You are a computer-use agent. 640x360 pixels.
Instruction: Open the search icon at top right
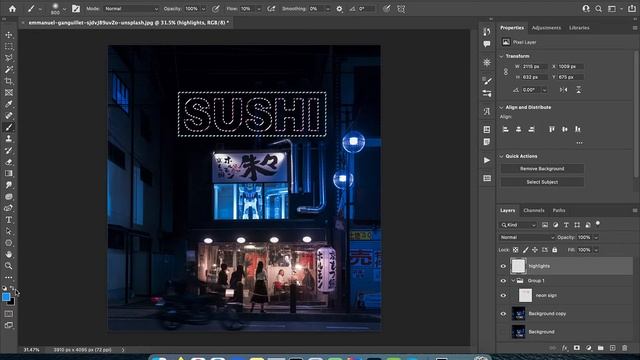click(598, 9)
